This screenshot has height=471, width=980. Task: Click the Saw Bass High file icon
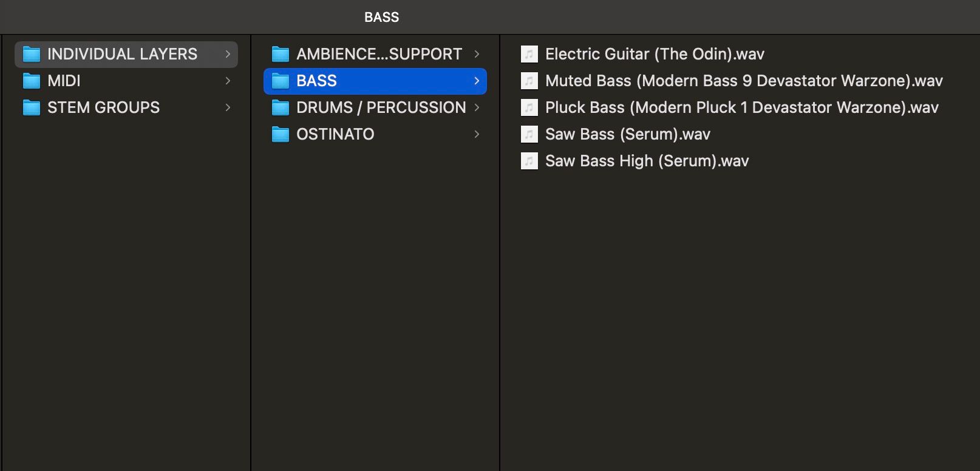click(529, 161)
